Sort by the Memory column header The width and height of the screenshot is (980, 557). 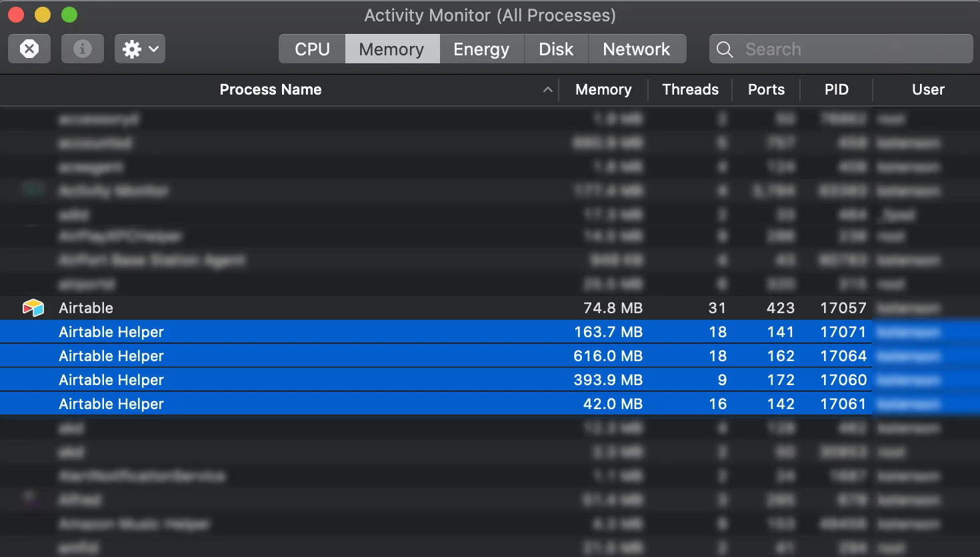[x=603, y=89]
